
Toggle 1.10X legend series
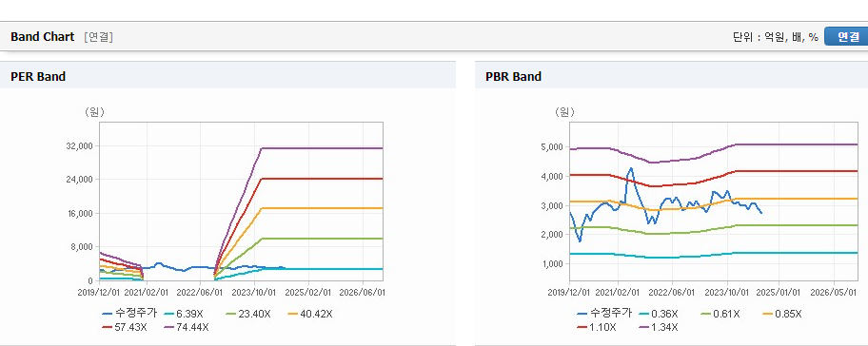(x=596, y=327)
